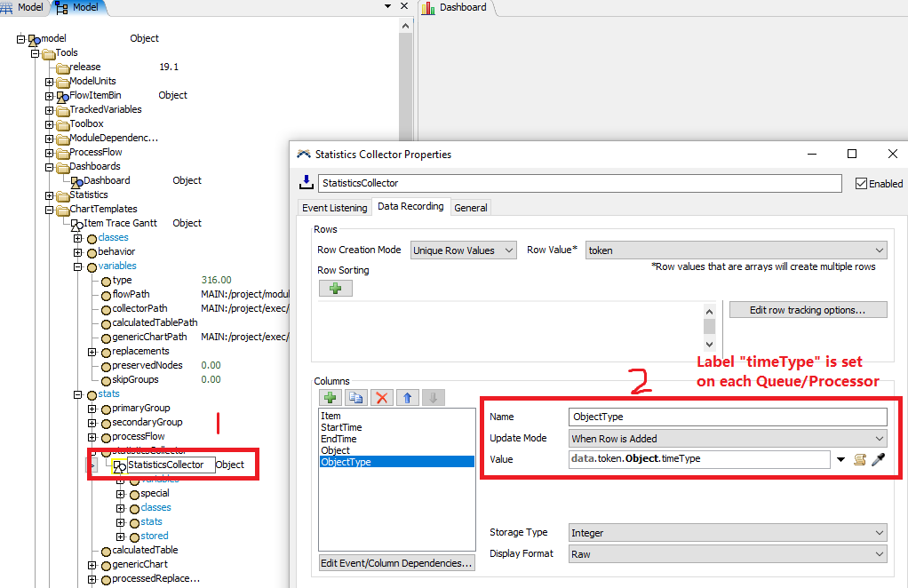This screenshot has height=588, width=908.
Task: Click Edit row tracking options button
Action: (808, 310)
